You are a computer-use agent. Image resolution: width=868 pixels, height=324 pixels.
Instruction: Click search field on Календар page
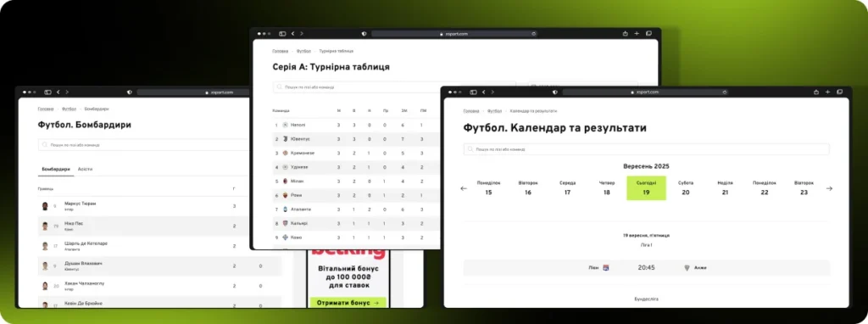pos(646,149)
